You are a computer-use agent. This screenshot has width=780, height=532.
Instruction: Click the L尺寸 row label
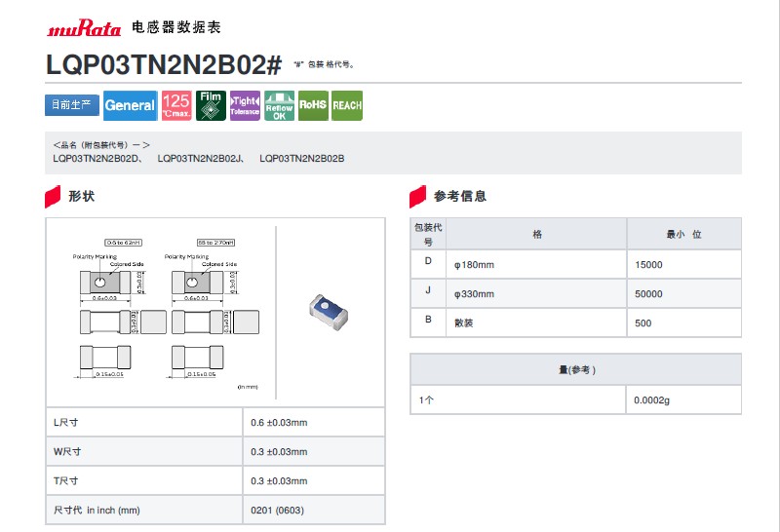(x=66, y=423)
